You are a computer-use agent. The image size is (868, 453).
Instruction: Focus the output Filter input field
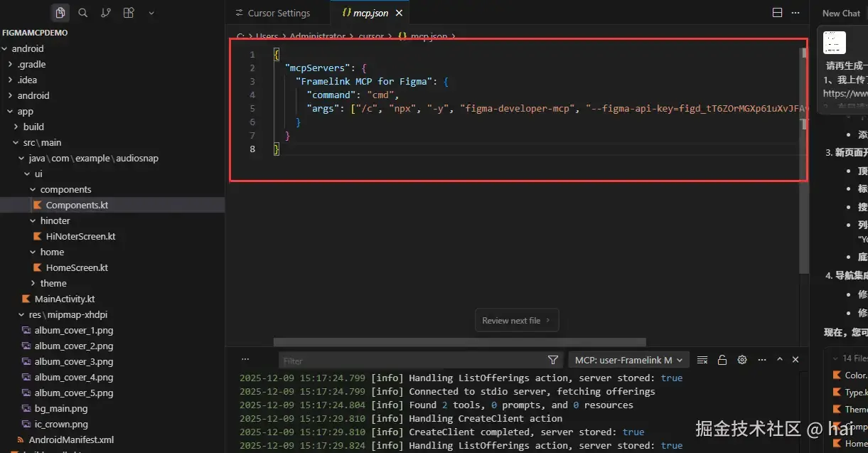tap(412, 361)
